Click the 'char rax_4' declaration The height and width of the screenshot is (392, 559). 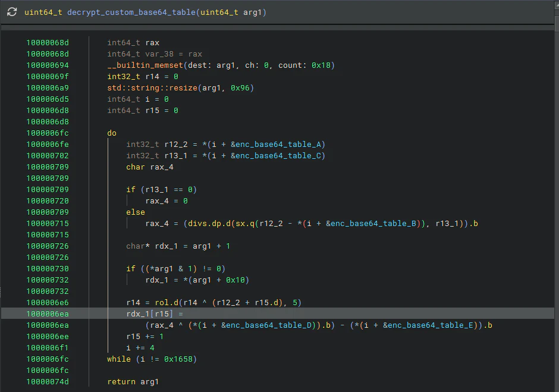150,167
